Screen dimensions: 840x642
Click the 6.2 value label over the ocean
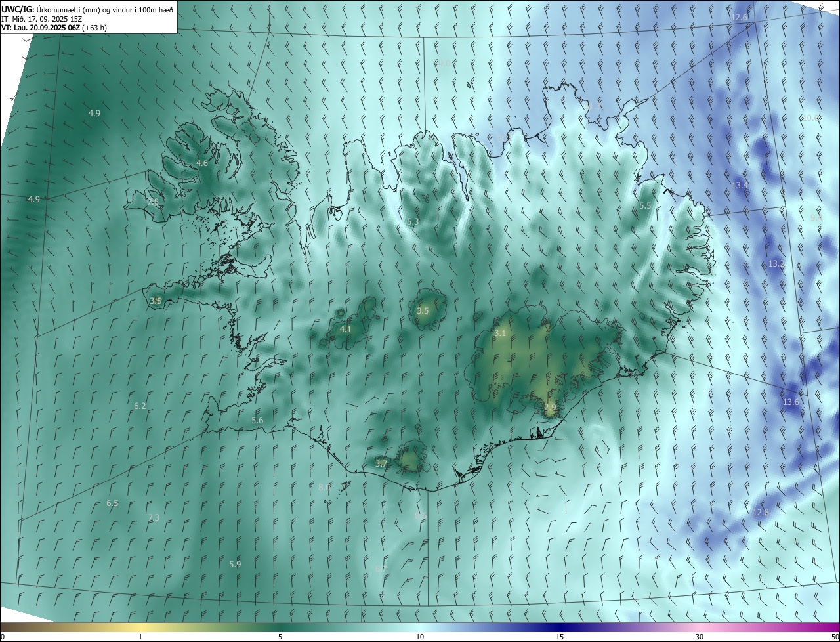point(140,406)
